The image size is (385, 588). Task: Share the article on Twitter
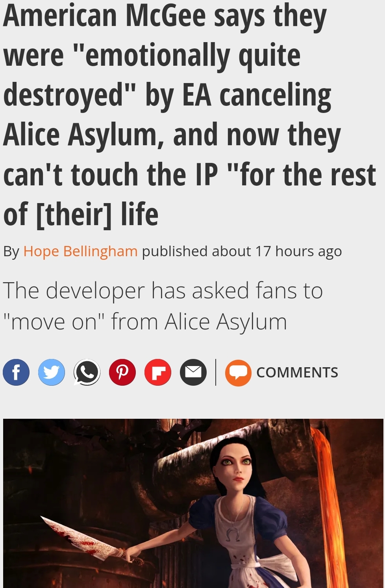pyautogui.click(x=52, y=372)
